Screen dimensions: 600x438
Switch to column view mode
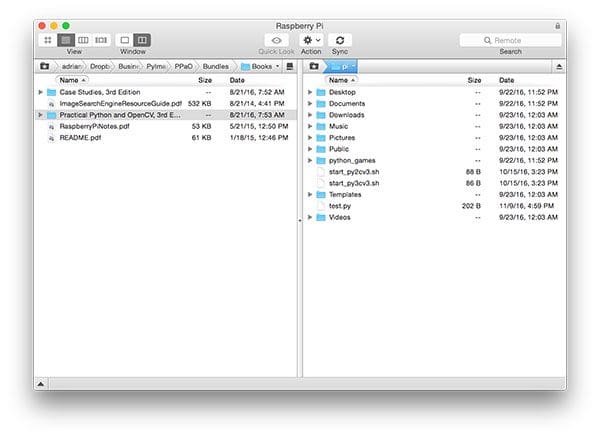click(x=83, y=40)
